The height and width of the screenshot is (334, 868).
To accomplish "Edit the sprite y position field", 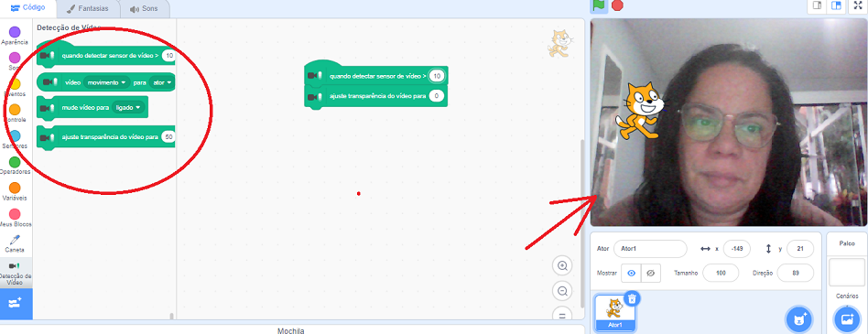I will (x=800, y=249).
